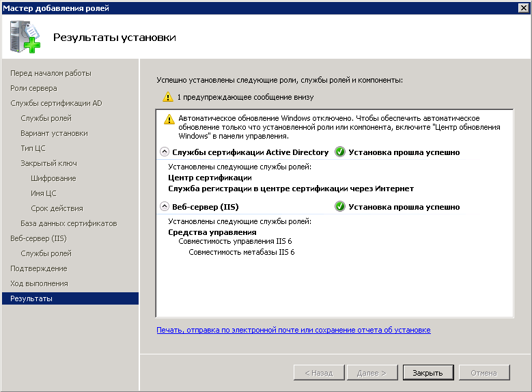Select the 'Тип ЦС' step
The image size is (532, 392).
pyautogui.click(x=33, y=148)
